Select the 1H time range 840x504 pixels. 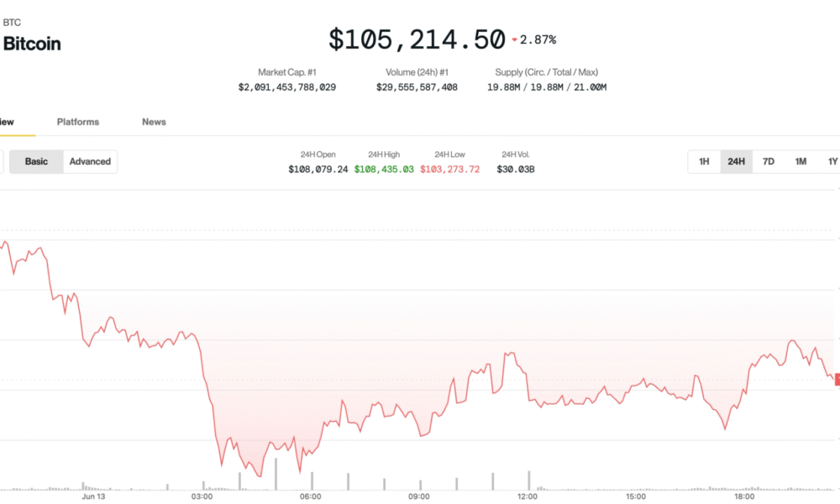pyautogui.click(x=704, y=162)
